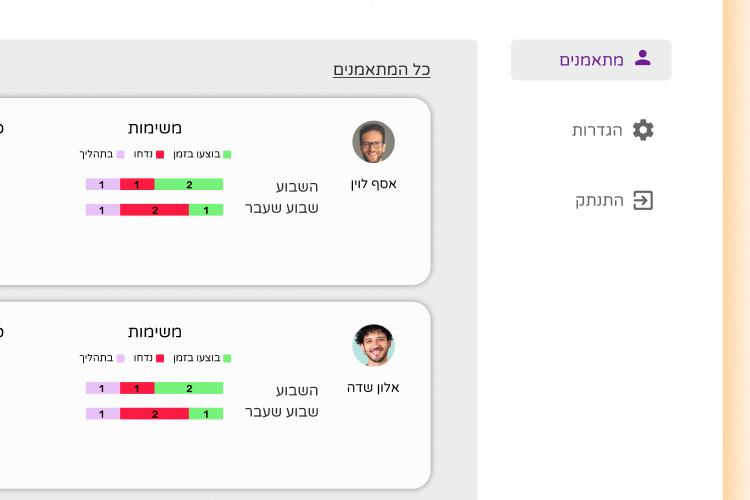Select the מתאמנים sidebar menu item
This screenshot has width=750, height=500.
tap(591, 60)
